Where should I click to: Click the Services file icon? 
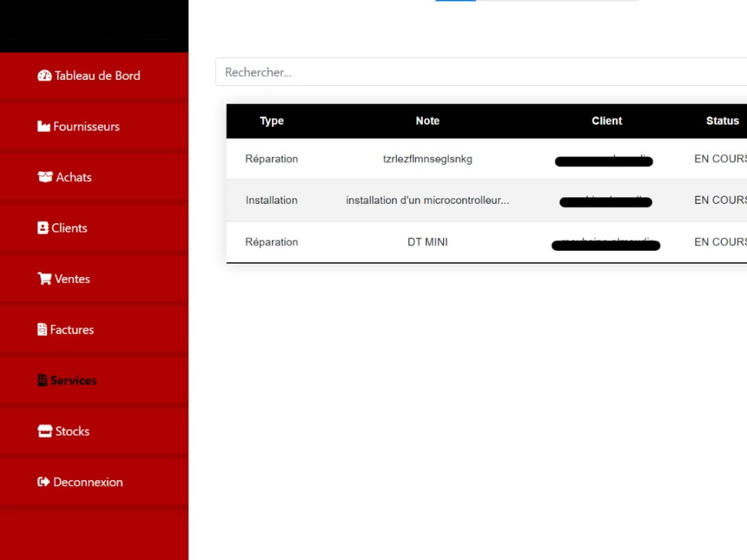42,380
